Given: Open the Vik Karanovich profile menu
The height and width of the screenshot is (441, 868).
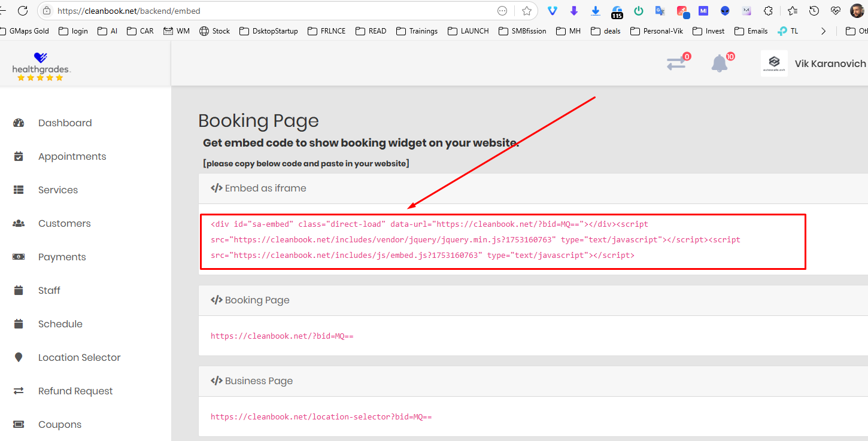Looking at the screenshot, I should (830, 63).
